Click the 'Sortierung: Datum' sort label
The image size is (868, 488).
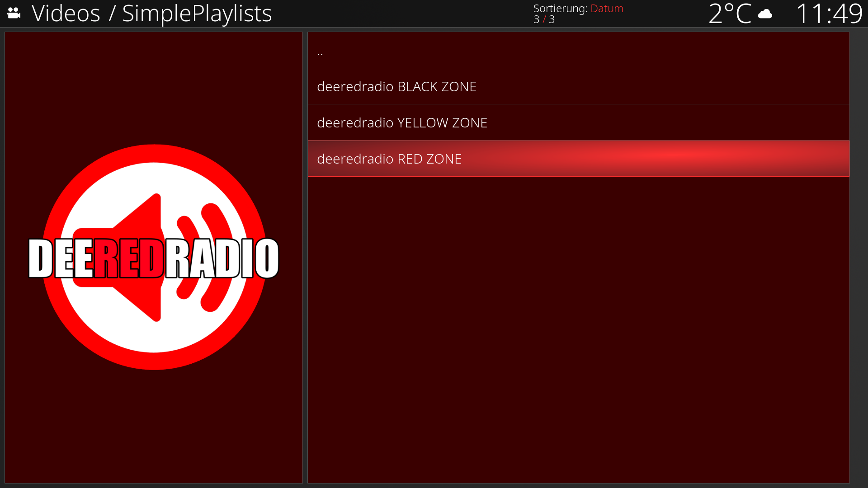tap(578, 9)
